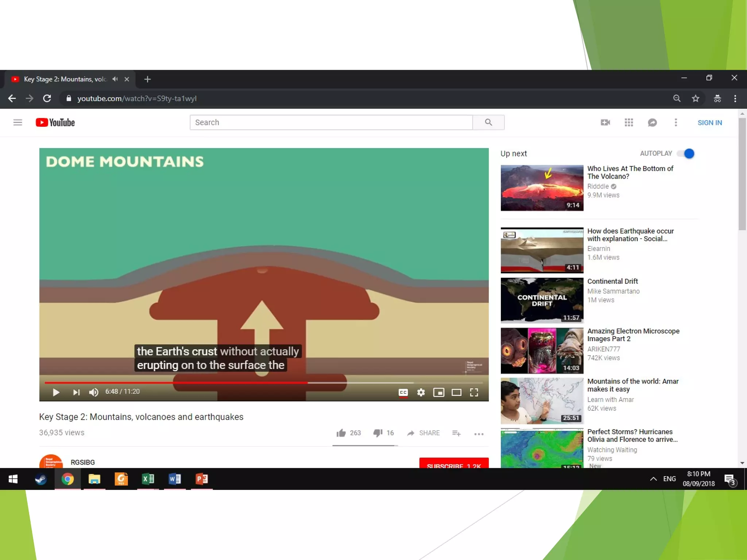The width and height of the screenshot is (747, 560).
Task: Switch to theater mode
Action: click(x=456, y=392)
